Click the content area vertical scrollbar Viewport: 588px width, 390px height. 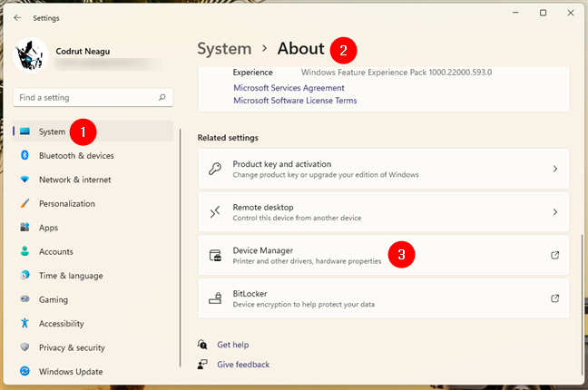(582, 305)
